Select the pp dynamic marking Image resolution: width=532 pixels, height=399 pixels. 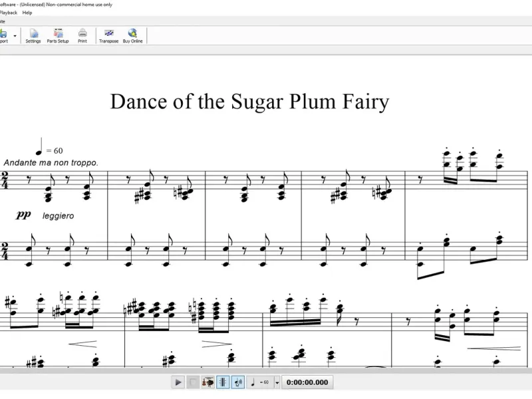[23, 214]
